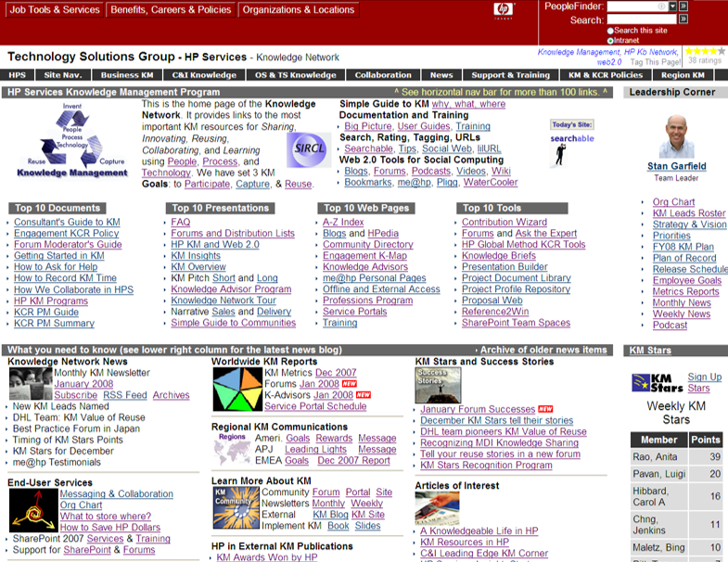Viewport: 728px width, 562px height.
Task: Open the web2.0 tag link
Action: [x=609, y=62]
